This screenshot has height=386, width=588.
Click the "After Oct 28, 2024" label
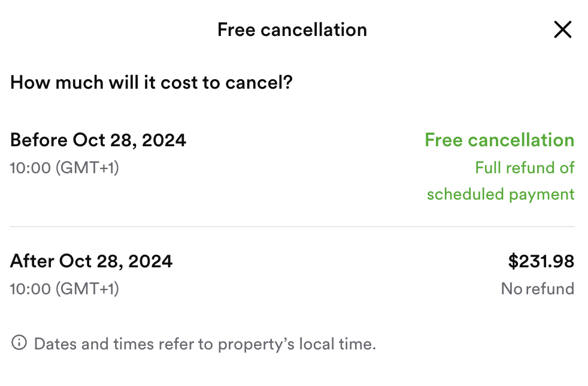click(92, 261)
